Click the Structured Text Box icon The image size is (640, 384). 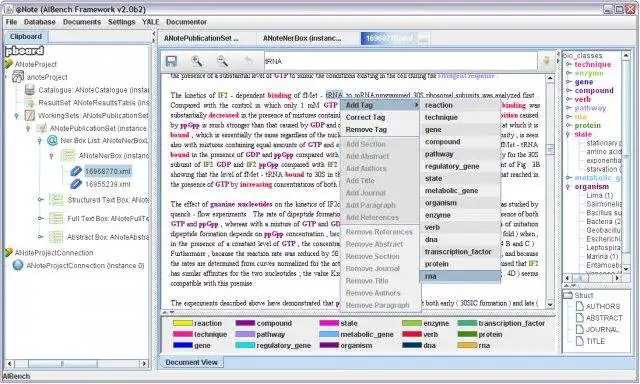(56, 200)
